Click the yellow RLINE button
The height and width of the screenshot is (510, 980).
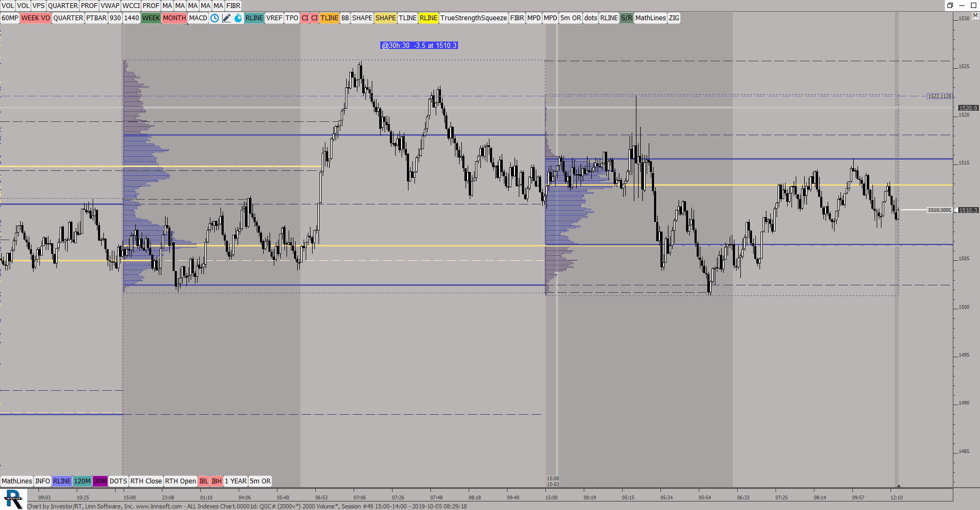[x=428, y=18]
